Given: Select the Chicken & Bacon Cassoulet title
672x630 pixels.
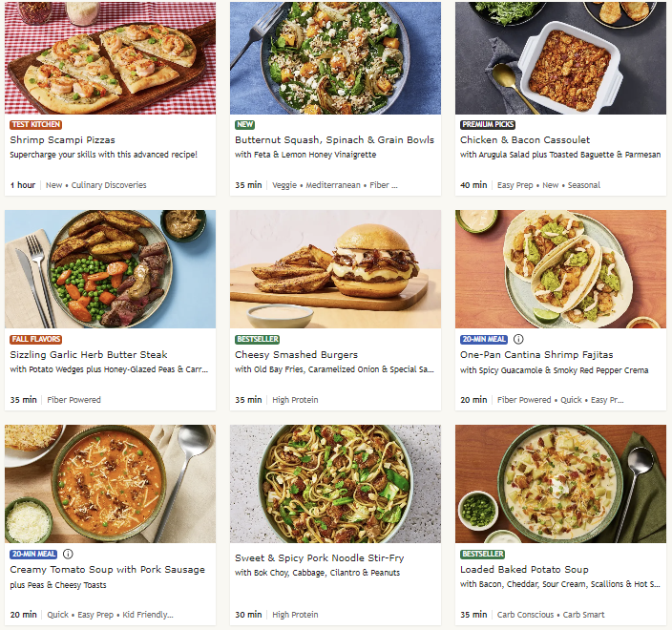Looking at the screenshot, I should [x=524, y=139].
